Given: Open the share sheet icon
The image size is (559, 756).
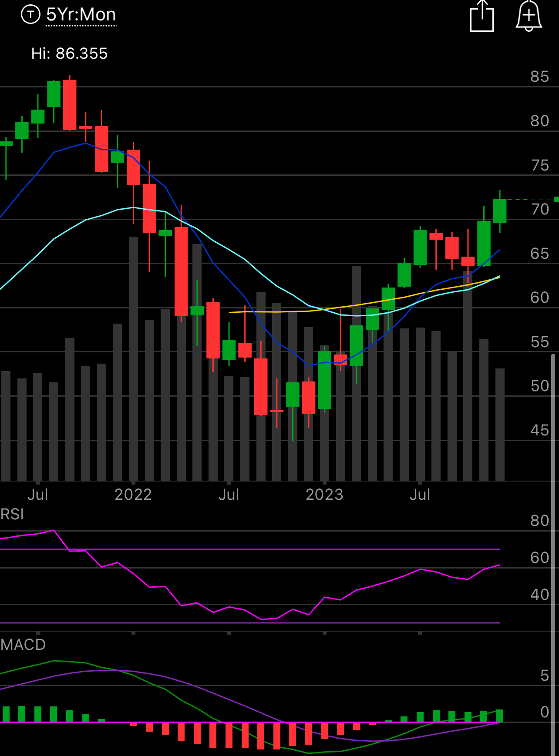Looking at the screenshot, I should 482,16.
